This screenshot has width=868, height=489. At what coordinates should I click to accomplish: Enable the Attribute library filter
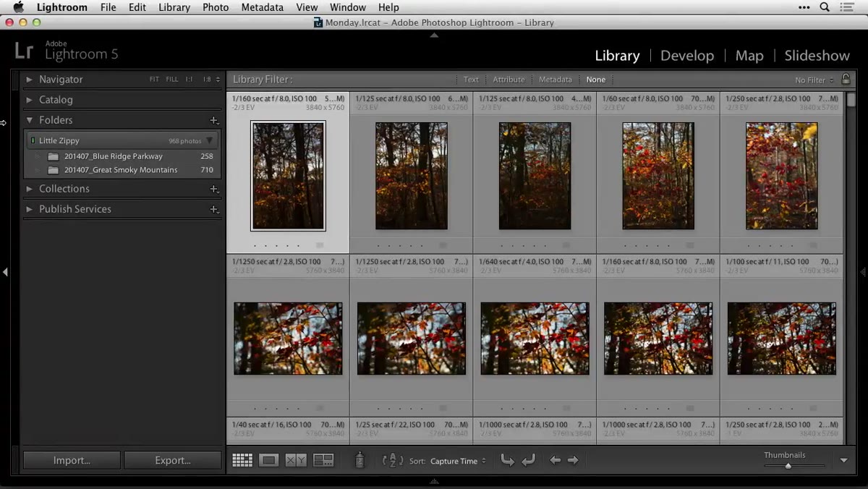[x=509, y=80]
